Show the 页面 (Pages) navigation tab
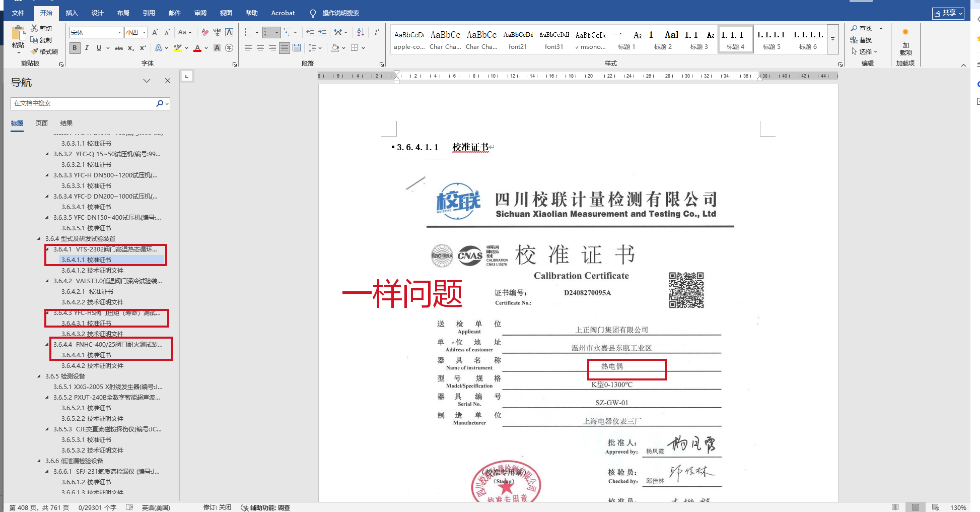980x512 pixels. point(42,123)
